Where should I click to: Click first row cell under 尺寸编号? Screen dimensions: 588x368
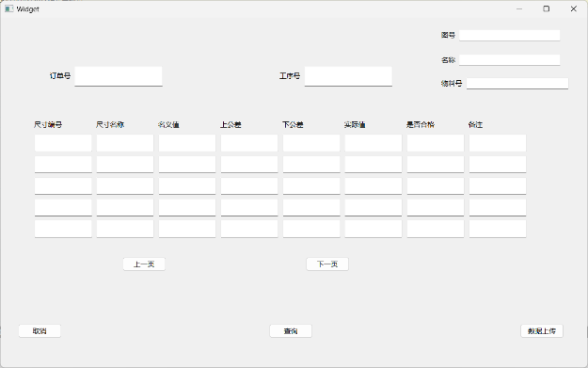63,143
